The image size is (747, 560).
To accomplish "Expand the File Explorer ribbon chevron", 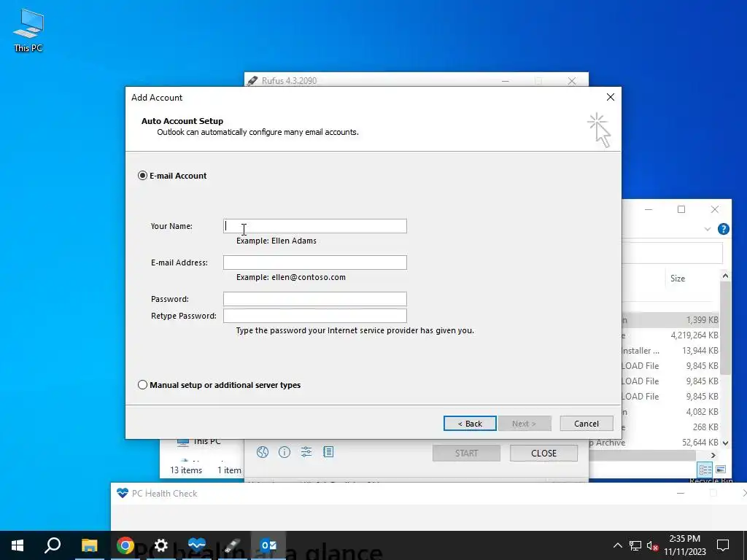I will point(708,229).
